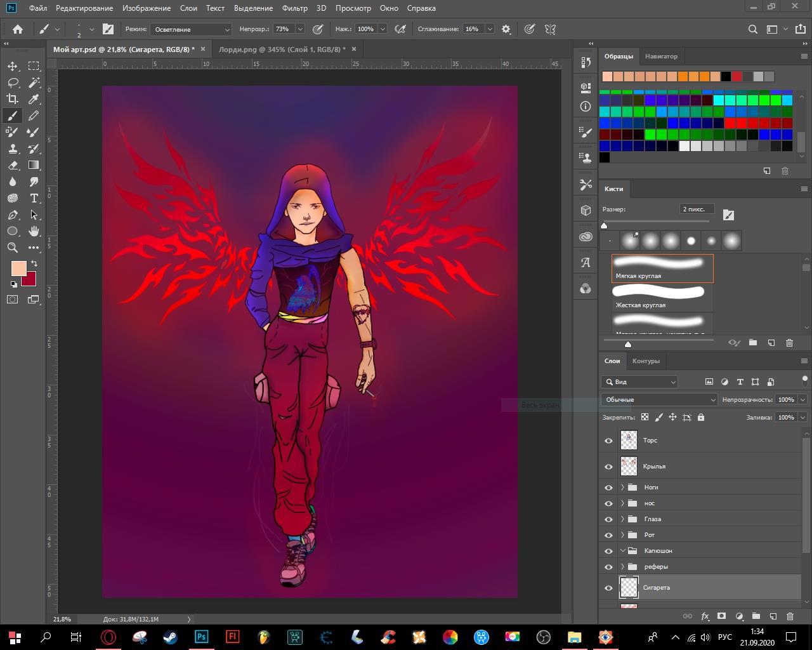Open Photoshop from the Windows taskbar

point(201,637)
